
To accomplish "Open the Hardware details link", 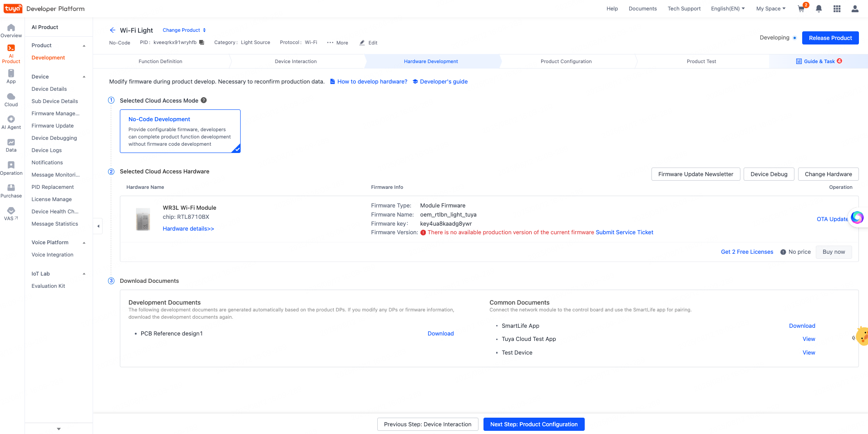I will (188, 229).
